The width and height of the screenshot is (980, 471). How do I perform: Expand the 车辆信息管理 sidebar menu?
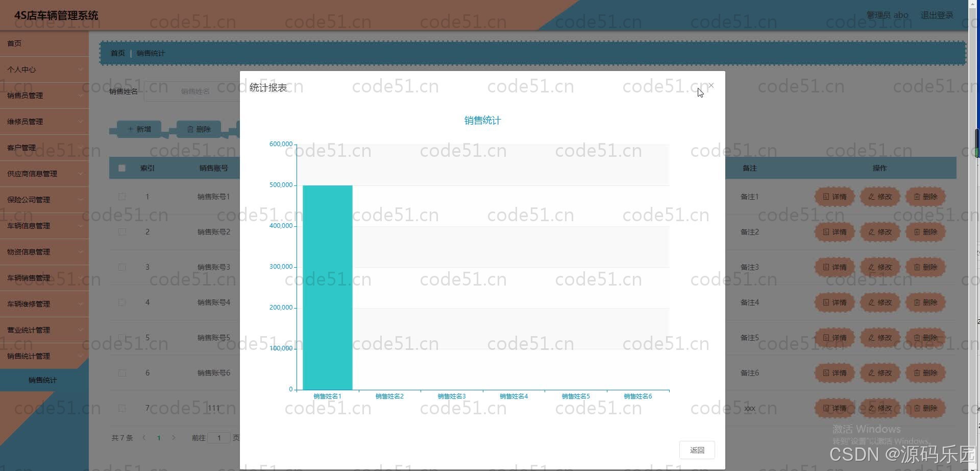coord(44,226)
